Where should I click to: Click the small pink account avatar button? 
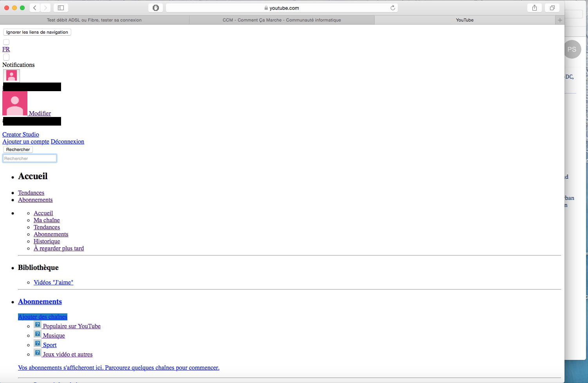pos(11,76)
